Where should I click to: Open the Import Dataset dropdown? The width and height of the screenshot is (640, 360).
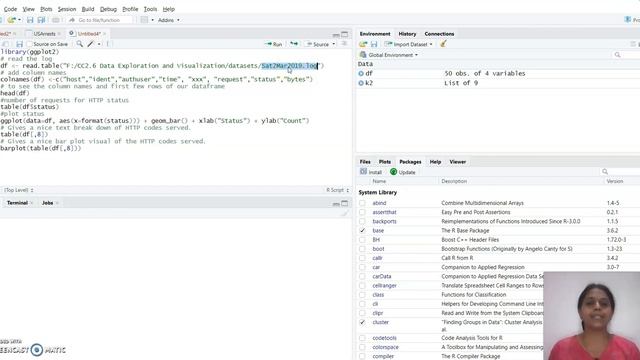(409, 44)
